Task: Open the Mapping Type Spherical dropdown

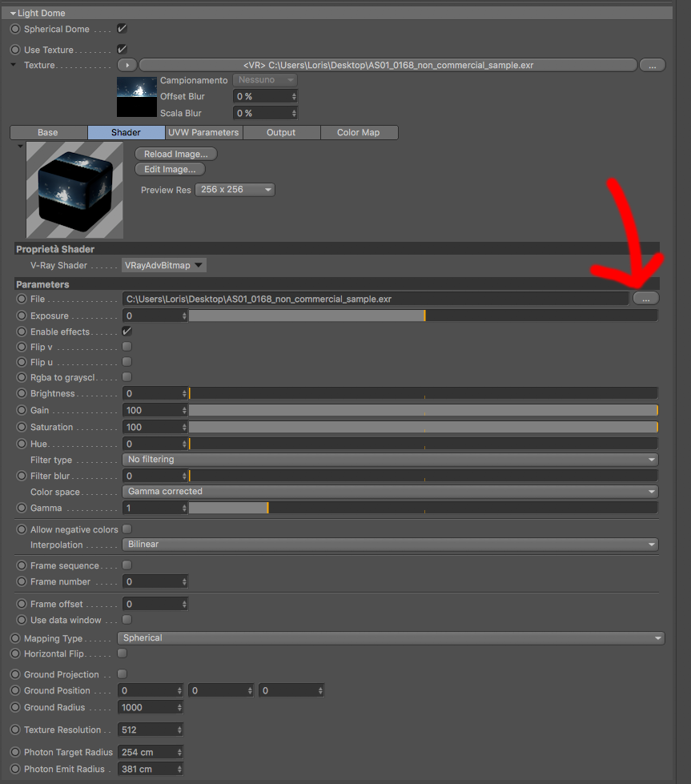Action: point(391,638)
